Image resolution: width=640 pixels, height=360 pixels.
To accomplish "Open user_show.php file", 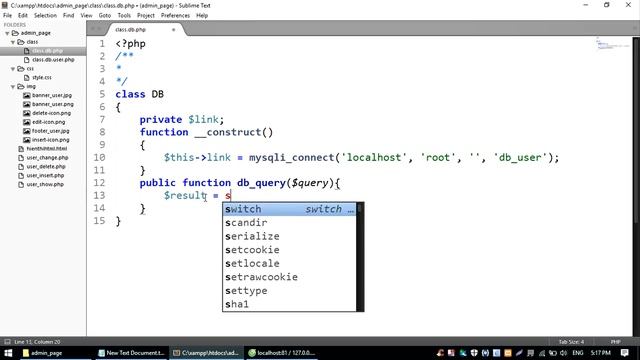I will 45,184.
